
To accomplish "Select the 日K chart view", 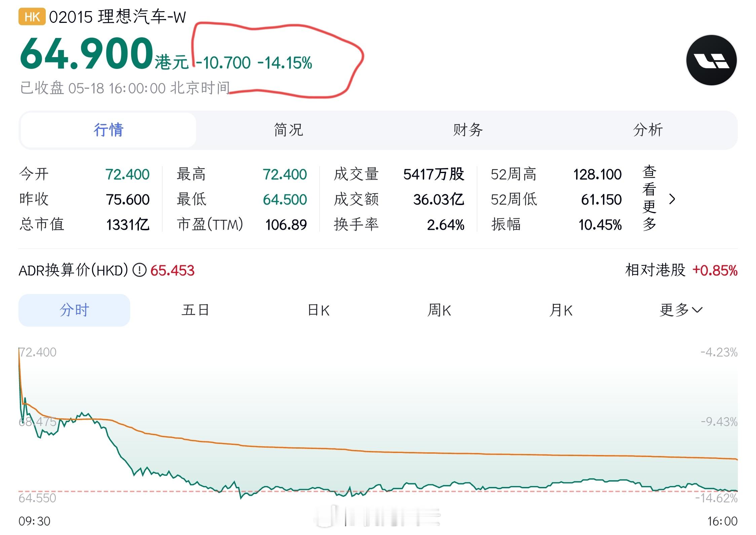I will coord(318,310).
